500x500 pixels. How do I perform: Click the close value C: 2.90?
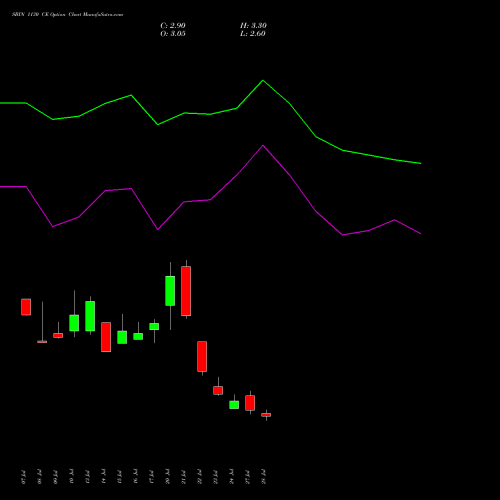pos(173,26)
